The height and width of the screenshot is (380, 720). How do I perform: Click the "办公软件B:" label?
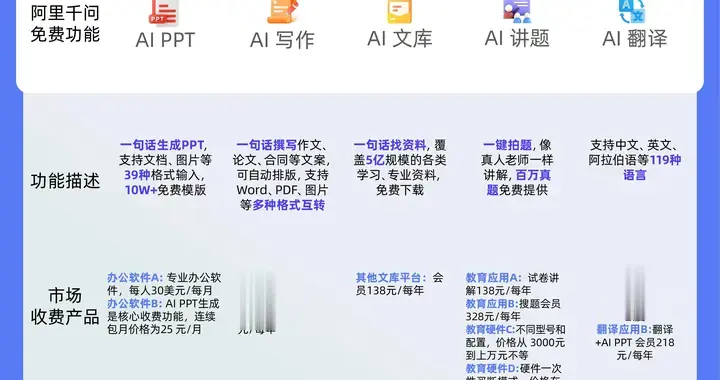[x=135, y=303]
